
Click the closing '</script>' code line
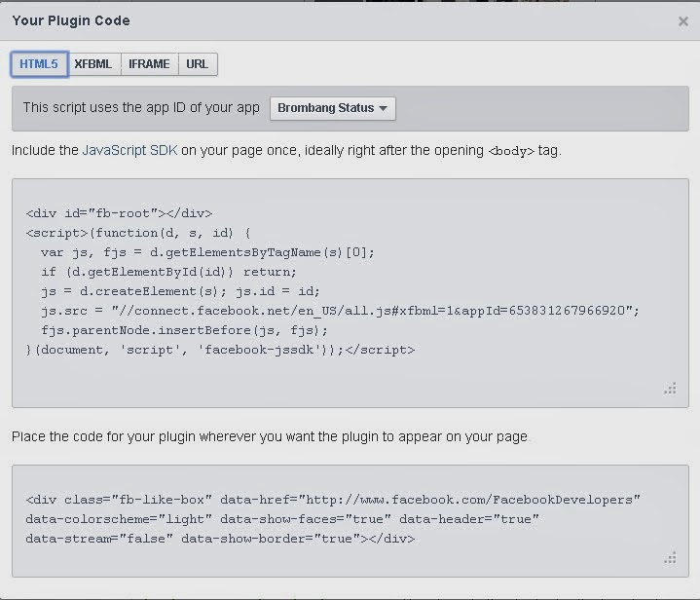click(221, 350)
